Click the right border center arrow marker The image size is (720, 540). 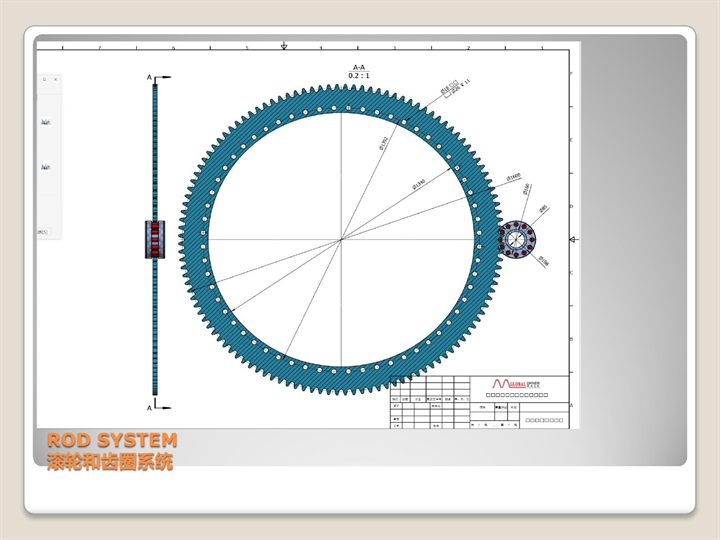(x=574, y=239)
